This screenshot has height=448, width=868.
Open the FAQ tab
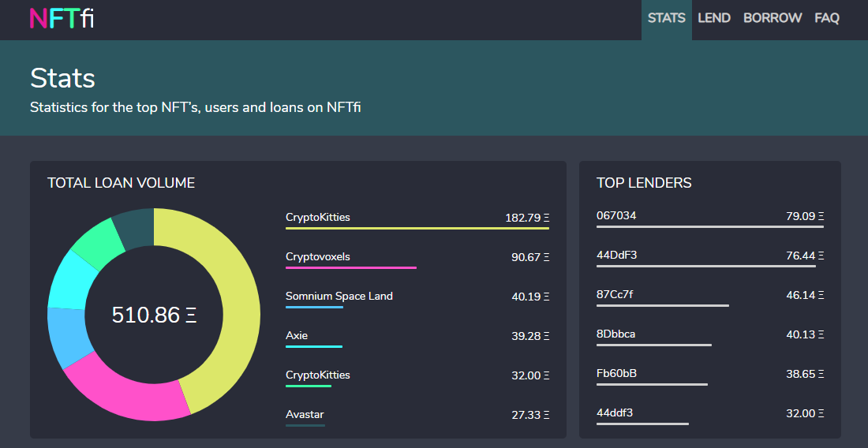pos(826,18)
